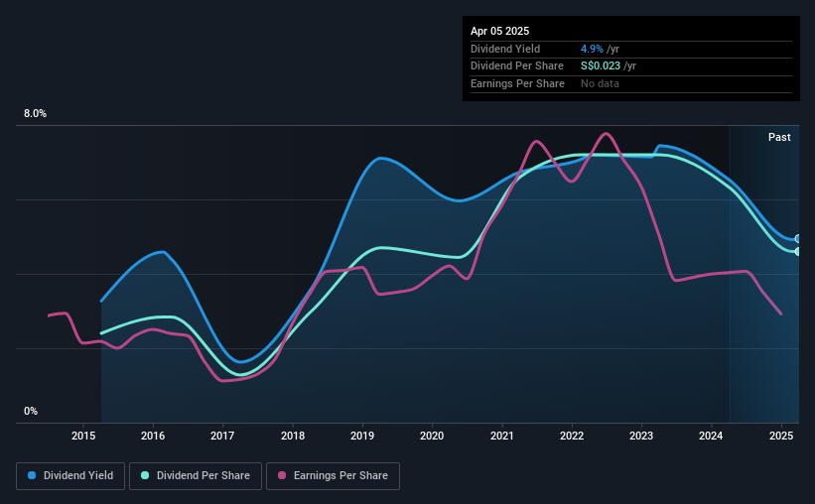Click the tooltip 'Dividend Yield' row label
This screenshot has height=504, width=815.
[x=505, y=49]
